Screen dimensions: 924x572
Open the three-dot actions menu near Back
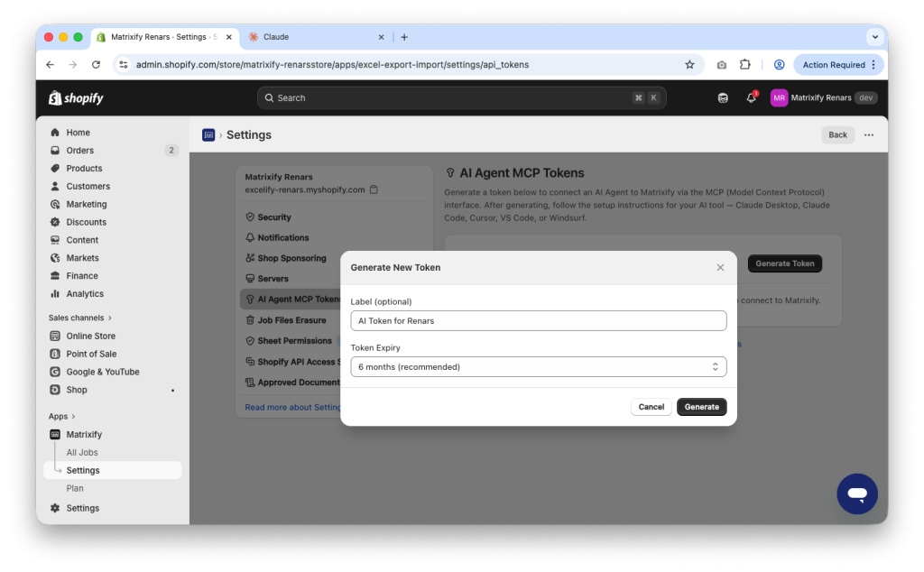tap(867, 134)
